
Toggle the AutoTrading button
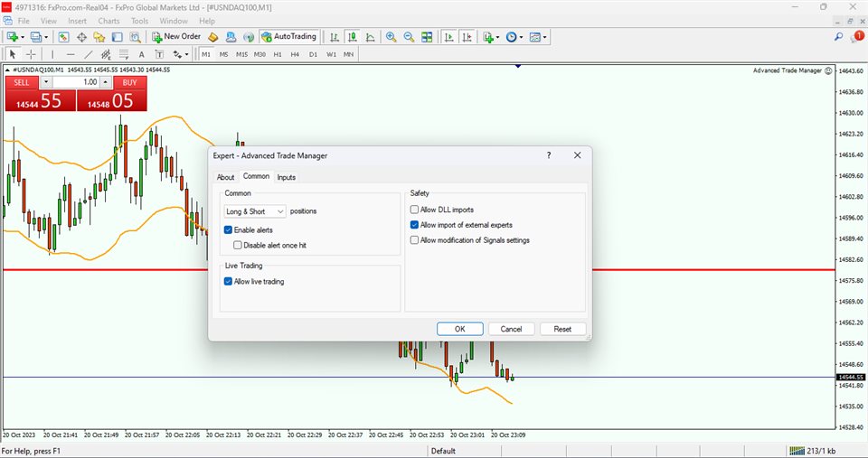point(288,37)
